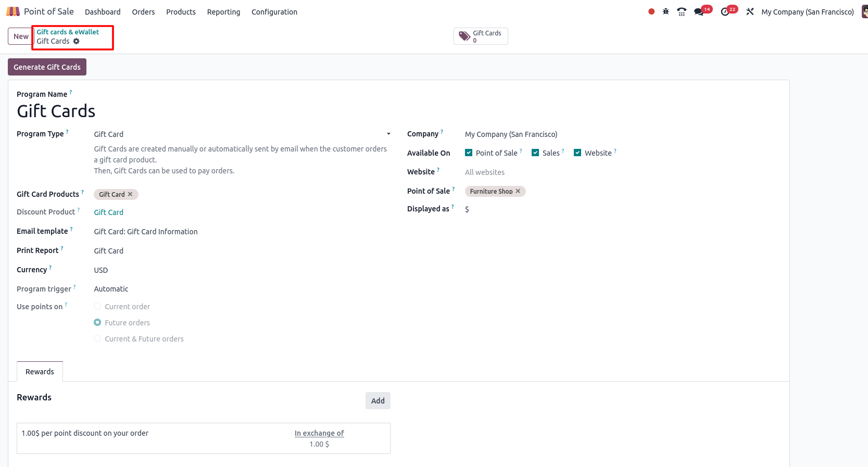Open the activities clock icon
The width and height of the screenshot is (868, 467).
725,11
